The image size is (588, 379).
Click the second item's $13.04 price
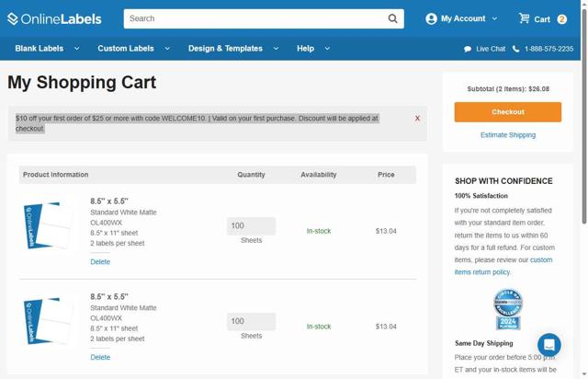point(386,327)
